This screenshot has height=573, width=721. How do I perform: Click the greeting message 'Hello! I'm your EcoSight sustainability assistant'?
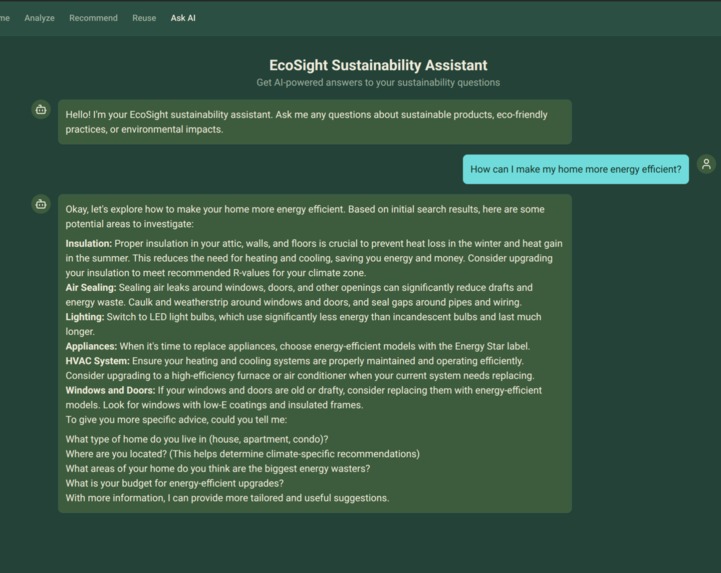315,122
